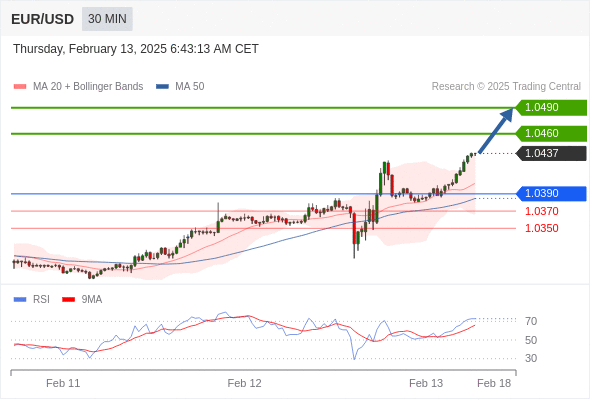Viewport: 590px width, 400px height.
Task: Click the blue 1.0390 pivot price tag
Action: tap(551, 194)
